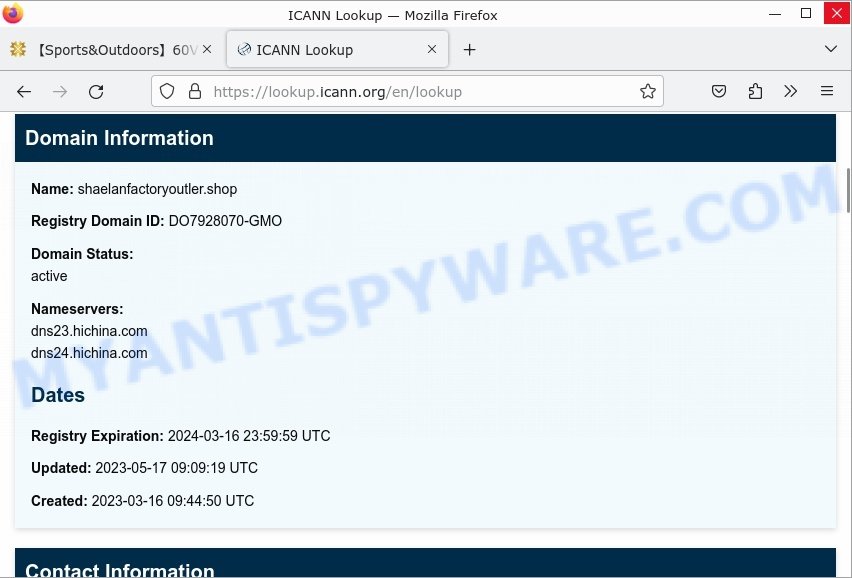Click the Contact Information heading
852x578 pixels.
(x=120, y=570)
